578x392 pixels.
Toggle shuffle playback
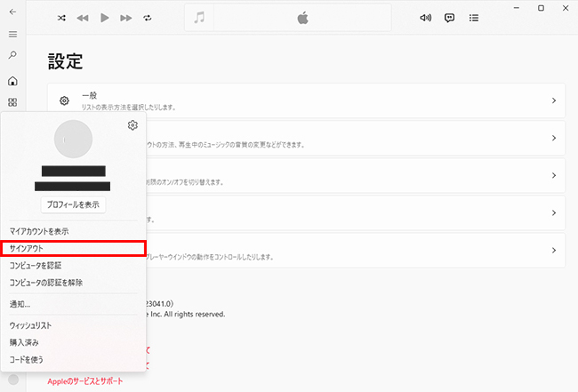tap(61, 18)
